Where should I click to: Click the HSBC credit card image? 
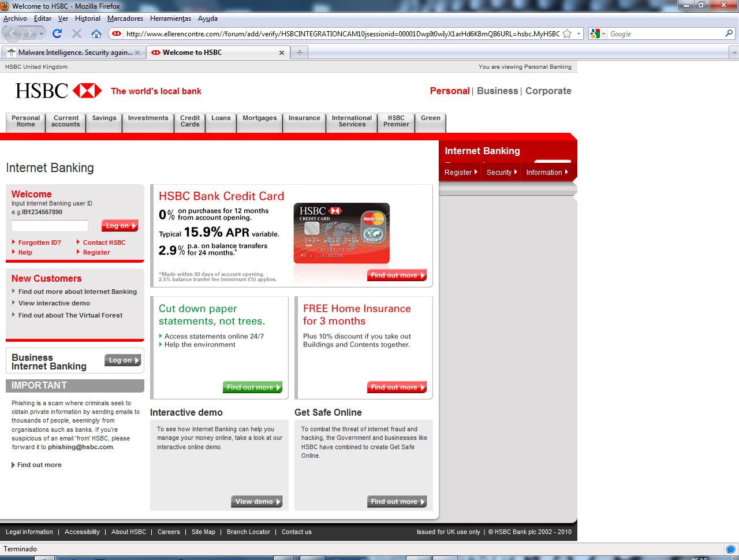coord(341,233)
